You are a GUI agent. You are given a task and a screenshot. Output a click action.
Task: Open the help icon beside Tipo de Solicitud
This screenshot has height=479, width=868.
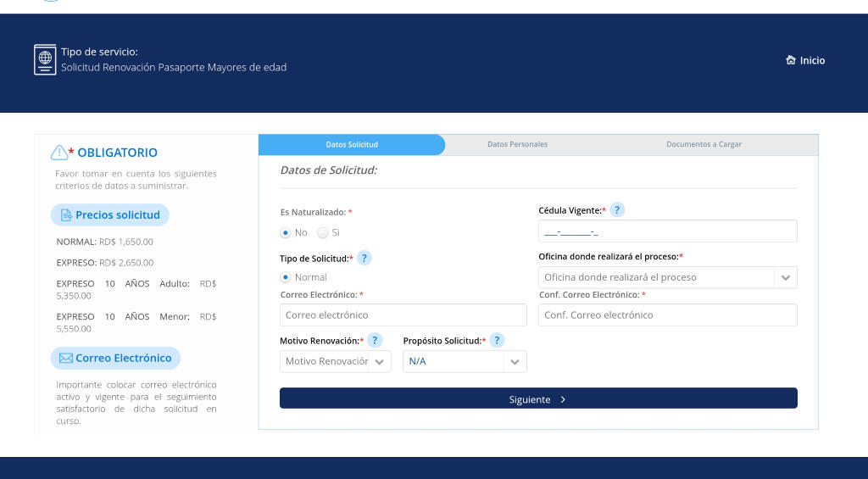(x=364, y=258)
